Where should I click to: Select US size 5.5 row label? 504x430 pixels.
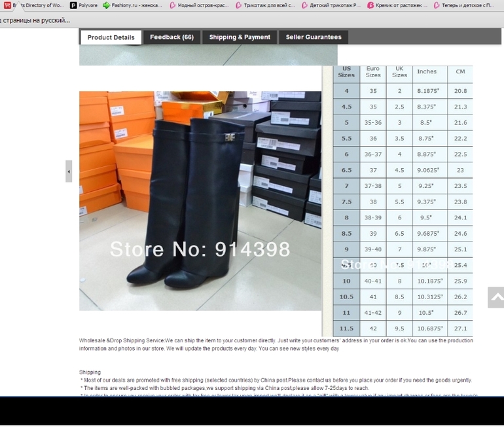346,139
